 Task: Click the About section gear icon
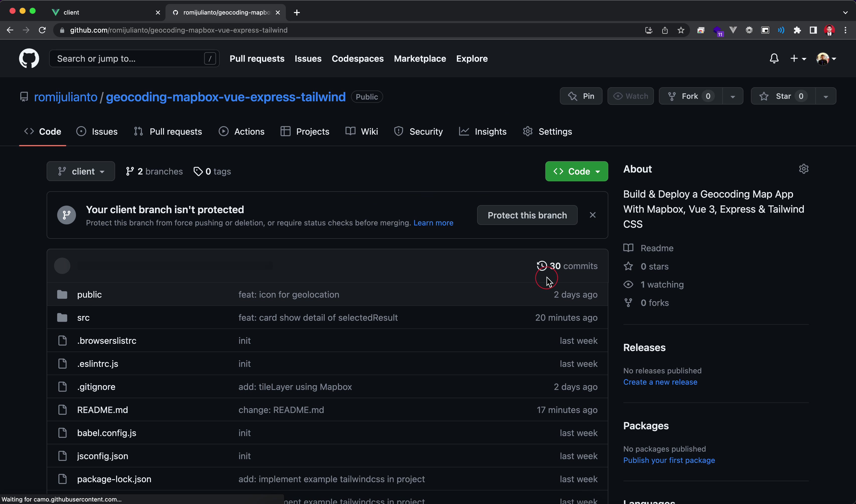(x=803, y=169)
